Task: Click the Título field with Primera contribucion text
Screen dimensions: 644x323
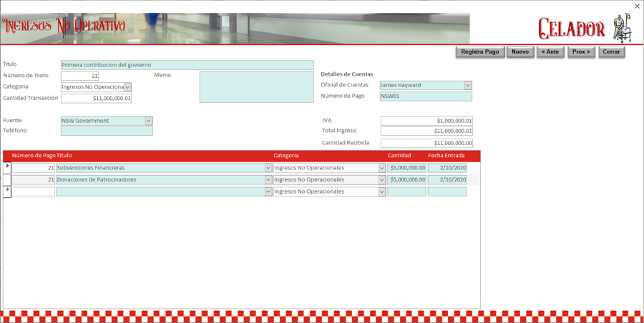Action: pos(187,65)
